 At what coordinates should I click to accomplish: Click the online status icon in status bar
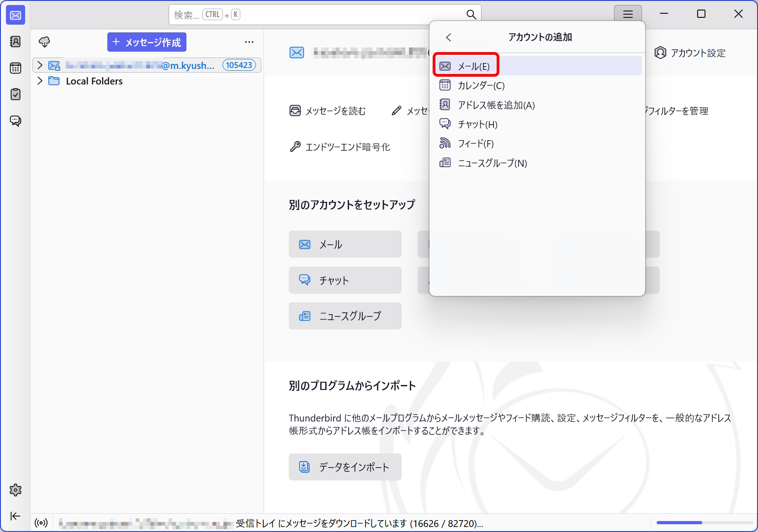[x=41, y=523]
